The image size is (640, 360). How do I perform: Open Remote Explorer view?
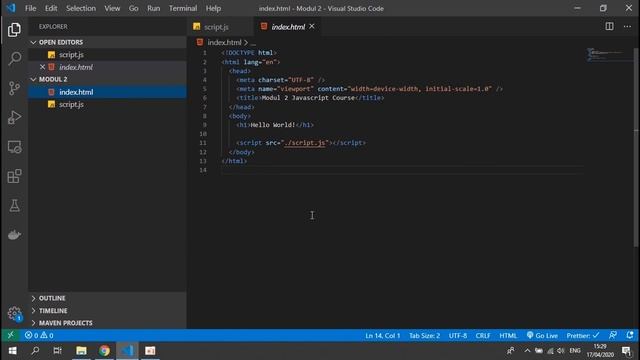(x=14, y=147)
